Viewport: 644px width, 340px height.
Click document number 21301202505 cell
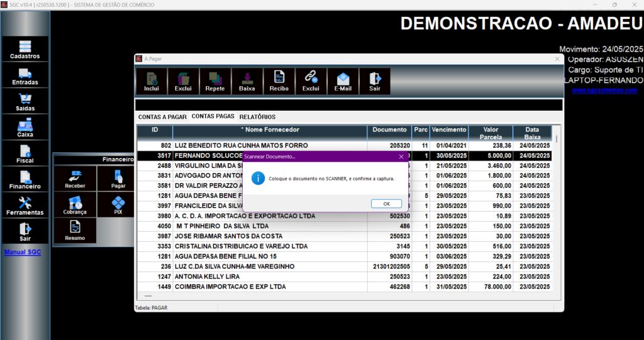point(389,266)
